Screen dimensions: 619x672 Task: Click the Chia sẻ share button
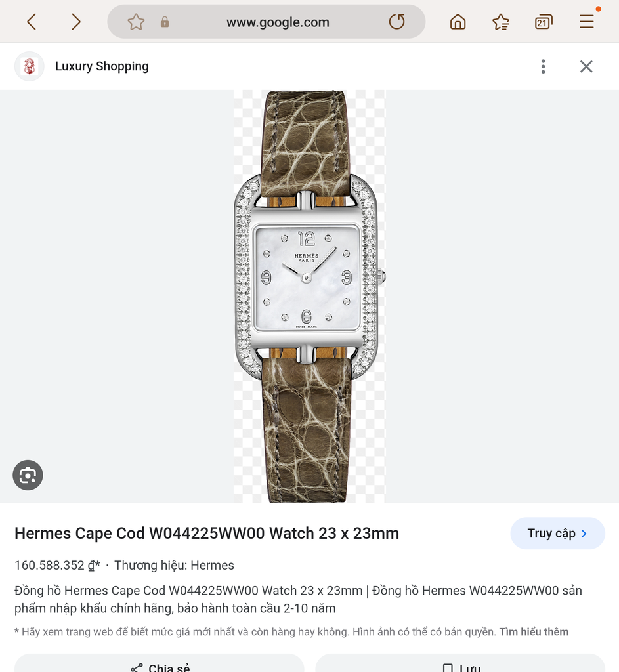pos(160,664)
